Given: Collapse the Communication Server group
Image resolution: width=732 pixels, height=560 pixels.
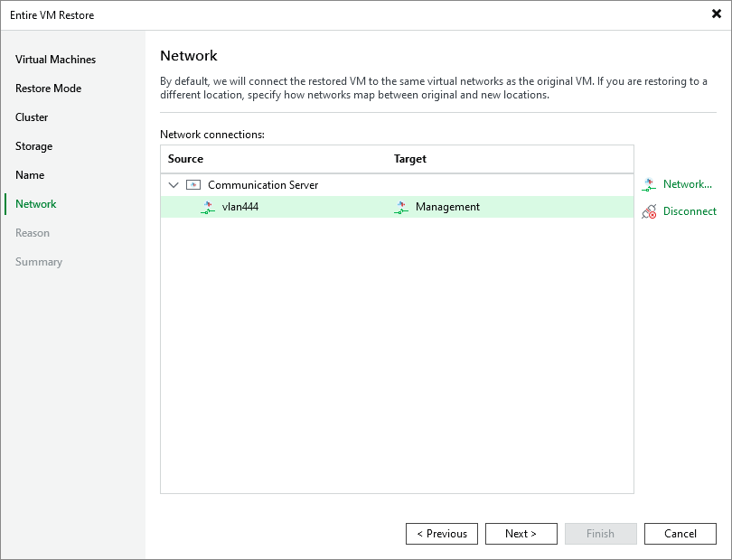Looking at the screenshot, I should coord(174,184).
